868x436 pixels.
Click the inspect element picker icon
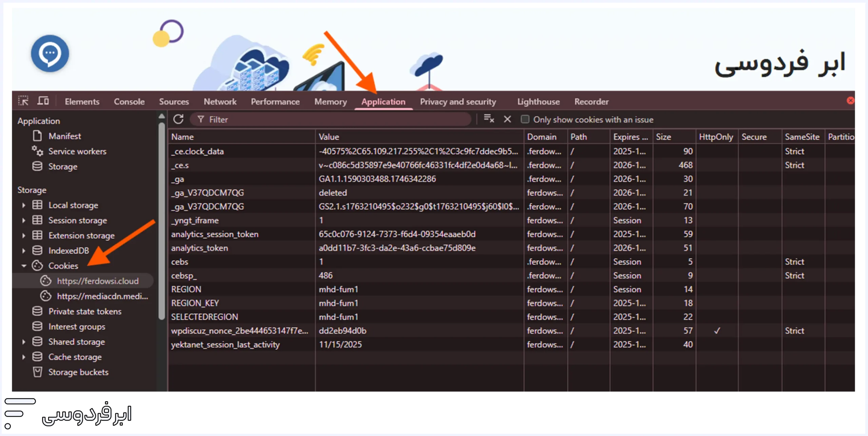(x=23, y=101)
